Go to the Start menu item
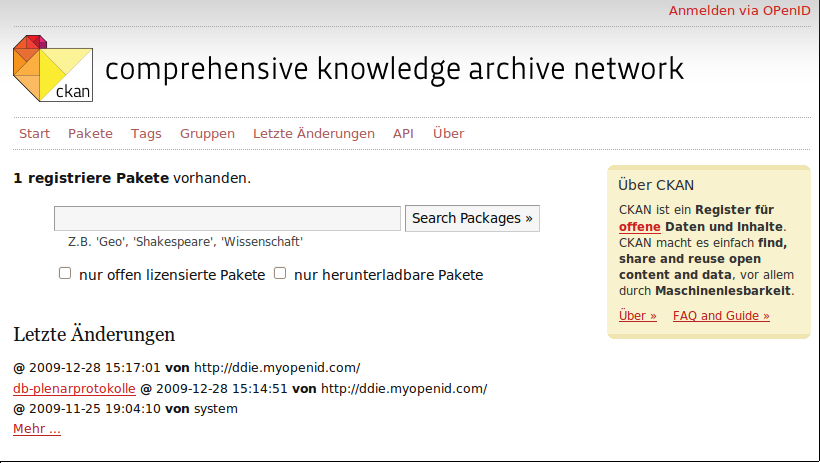The image size is (820, 463). click(35, 134)
